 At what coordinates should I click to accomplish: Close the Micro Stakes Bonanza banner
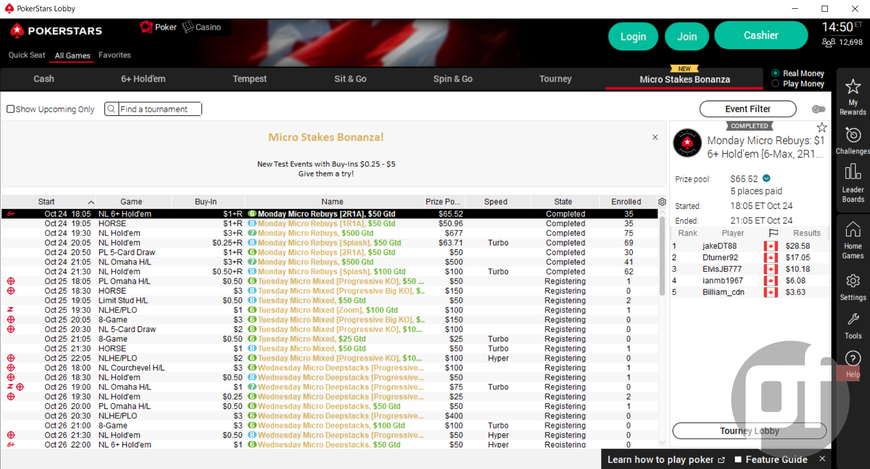[655, 137]
